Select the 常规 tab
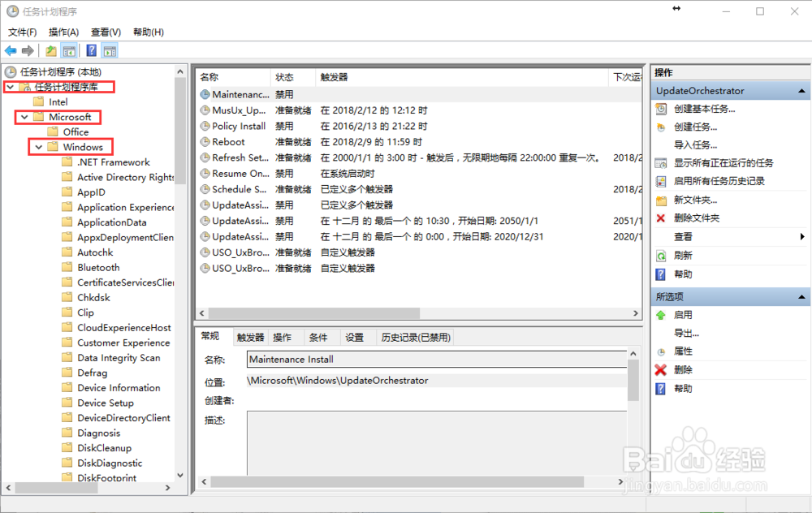812x513 pixels. pos(210,336)
